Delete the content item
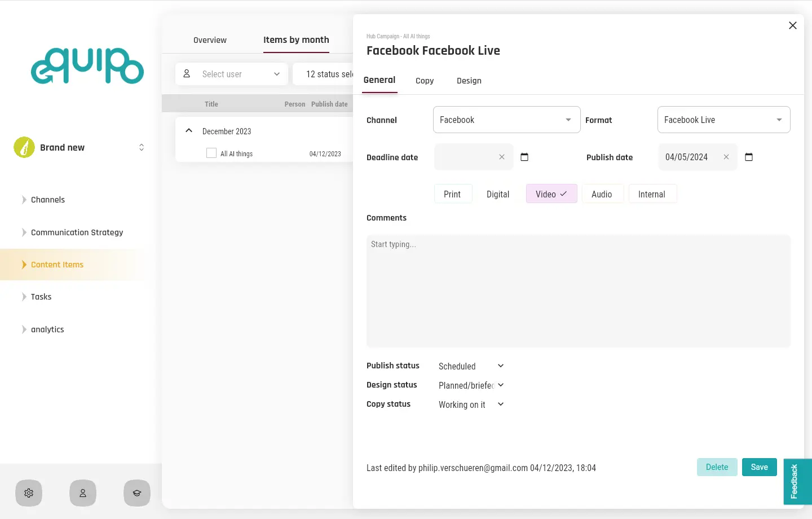Screen dimensions: 812x519 [717, 467]
